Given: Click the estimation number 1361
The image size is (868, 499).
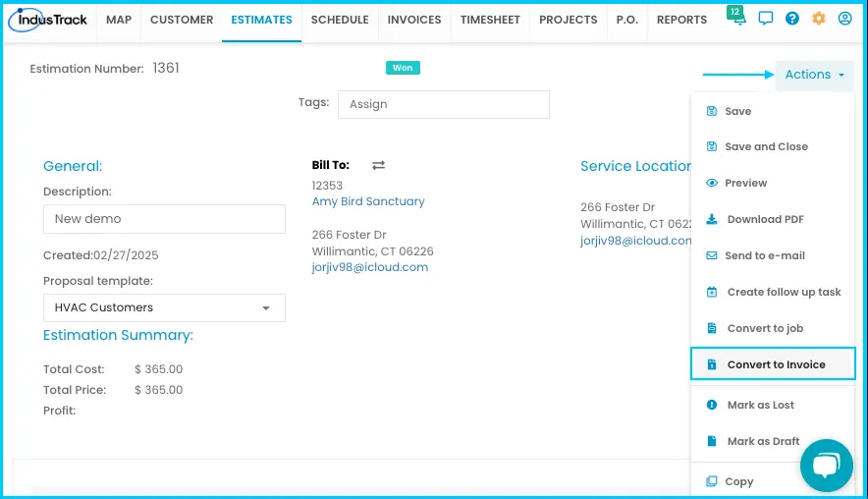Looking at the screenshot, I should coord(166,68).
